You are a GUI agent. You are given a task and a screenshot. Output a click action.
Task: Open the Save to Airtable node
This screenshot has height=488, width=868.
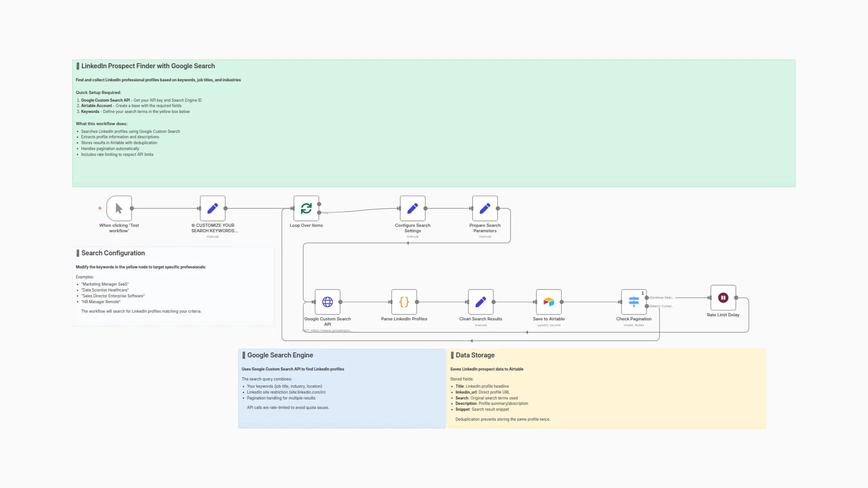[548, 302]
